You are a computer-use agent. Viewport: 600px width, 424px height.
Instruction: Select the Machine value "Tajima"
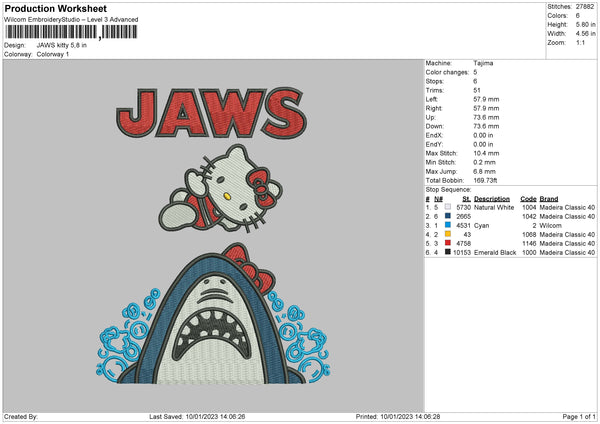click(x=483, y=63)
